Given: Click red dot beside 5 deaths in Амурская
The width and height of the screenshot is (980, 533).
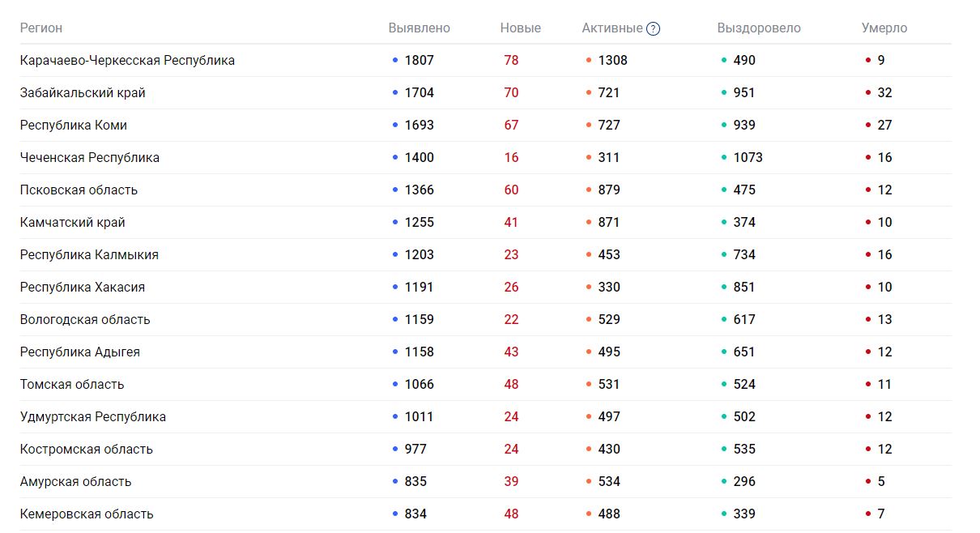Looking at the screenshot, I should (x=868, y=482).
